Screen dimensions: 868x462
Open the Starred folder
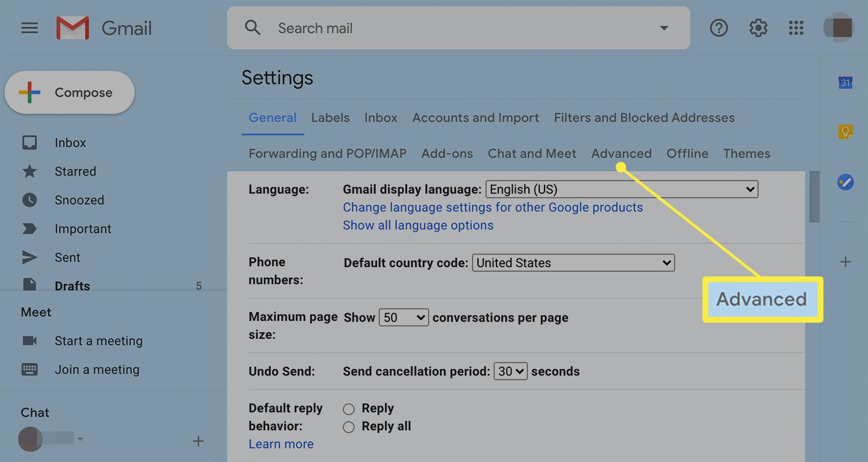[x=75, y=171]
